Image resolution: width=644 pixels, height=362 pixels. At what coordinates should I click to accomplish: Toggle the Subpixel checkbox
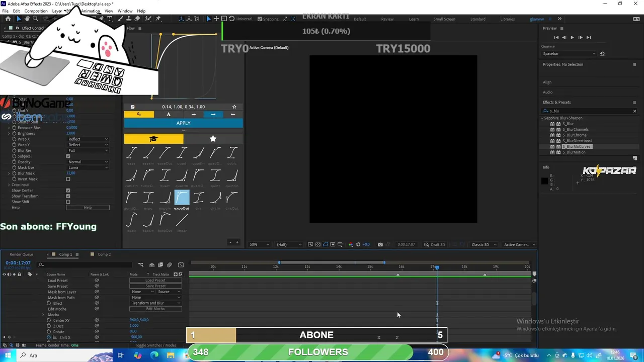(68, 156)
